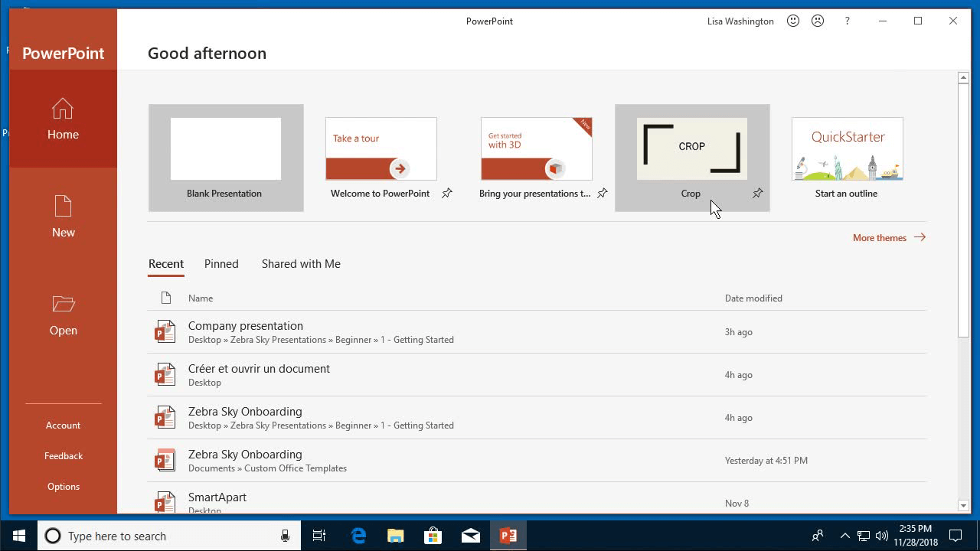980x551 pixels.
Task: Open the Créer et ouvrir un document file
Action: click(x=259, y=368)
